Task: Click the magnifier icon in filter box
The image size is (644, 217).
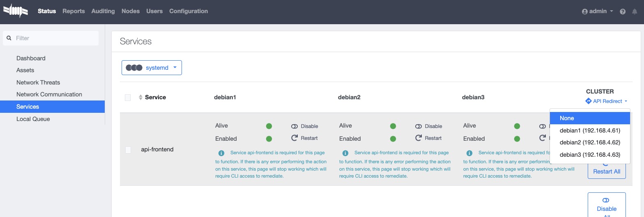Action: pyautogui.click(x=9, y=38)
